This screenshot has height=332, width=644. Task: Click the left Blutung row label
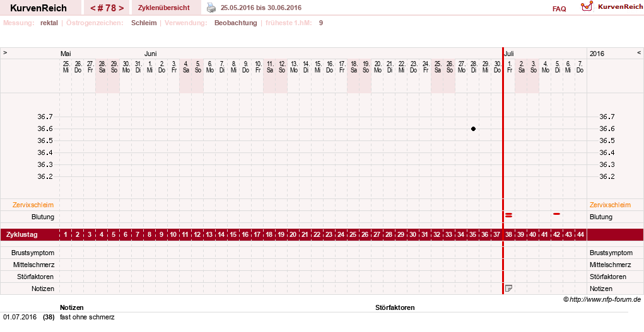pos(43,217)
